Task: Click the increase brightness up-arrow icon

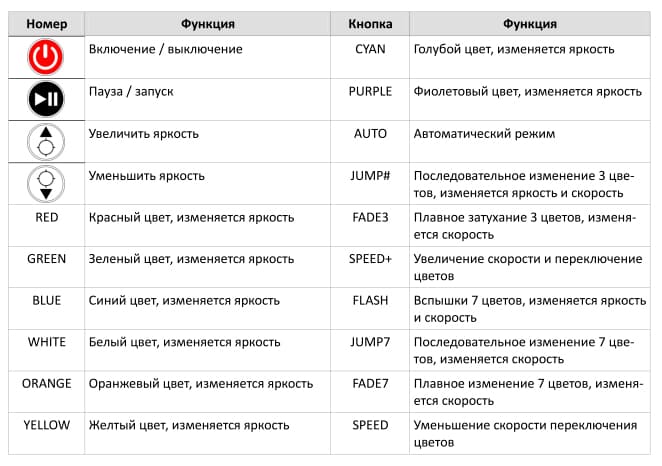Action: (46, 142)
